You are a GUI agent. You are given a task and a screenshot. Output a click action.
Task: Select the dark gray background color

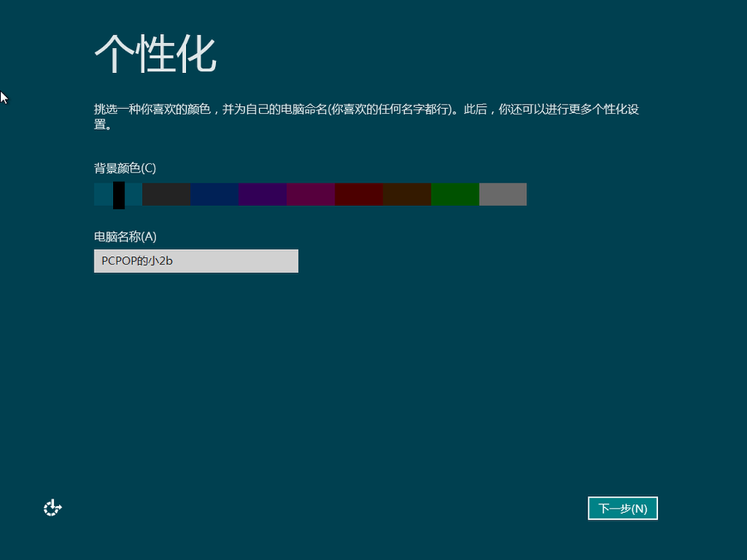tap(166, 194)
